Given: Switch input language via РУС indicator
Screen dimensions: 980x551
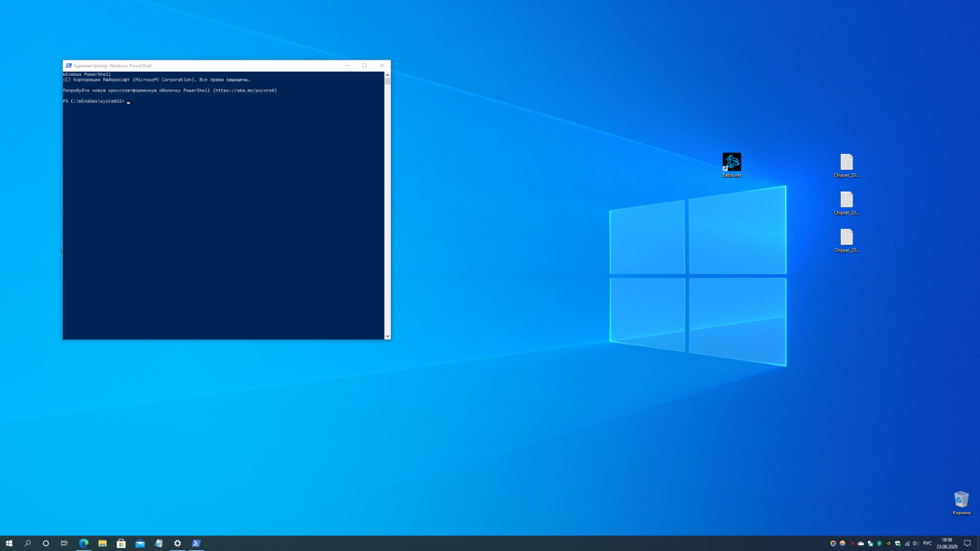Looking at the screenshot, I should [x=928, y=544].
